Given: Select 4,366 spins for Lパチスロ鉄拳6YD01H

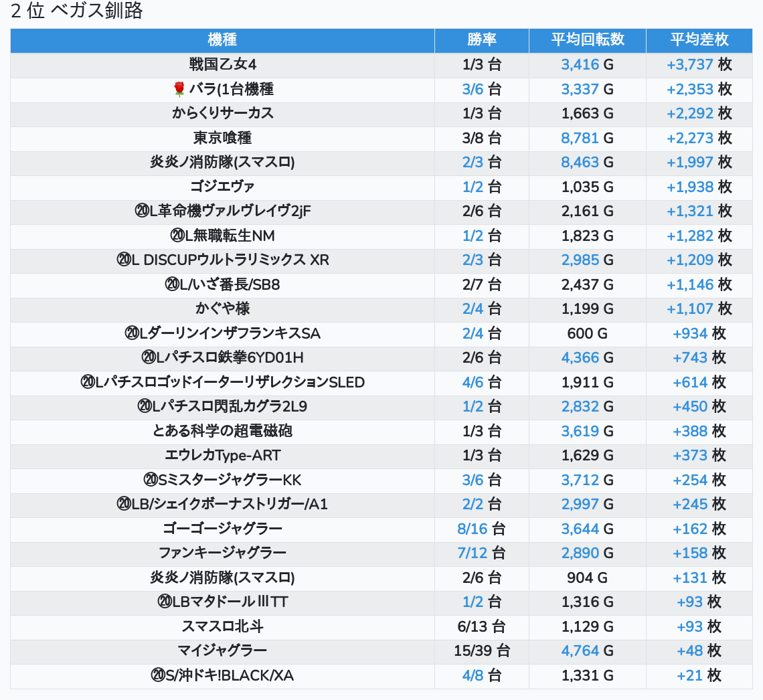Looking at the screenshot, I should [580, 357].
